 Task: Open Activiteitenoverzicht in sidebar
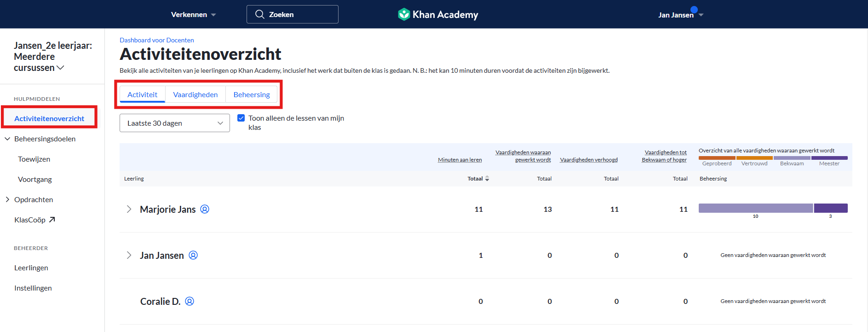[49, 118]
